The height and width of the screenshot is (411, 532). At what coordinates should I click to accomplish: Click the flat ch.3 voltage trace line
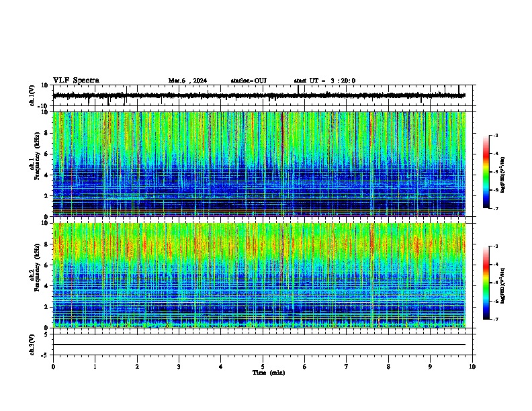(x=259, y=345)
